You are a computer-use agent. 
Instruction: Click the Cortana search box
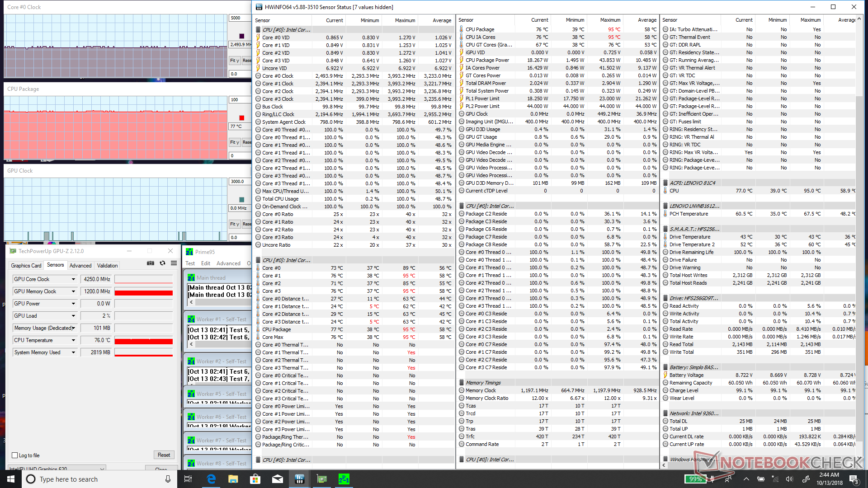coord(99,479)
